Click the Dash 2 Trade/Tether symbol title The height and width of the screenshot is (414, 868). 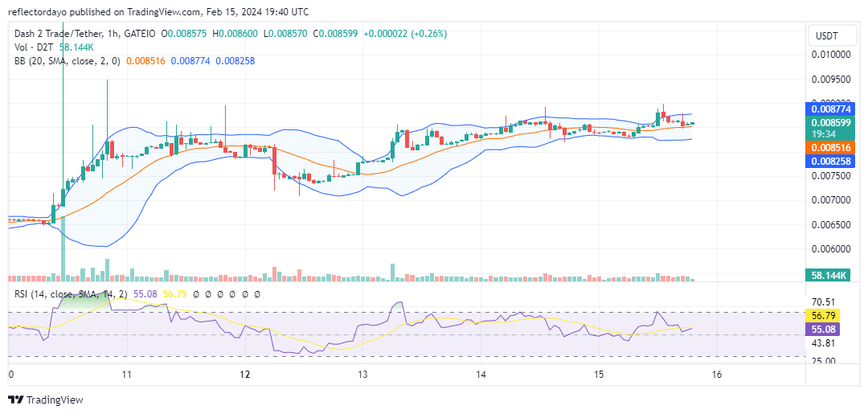81,34
